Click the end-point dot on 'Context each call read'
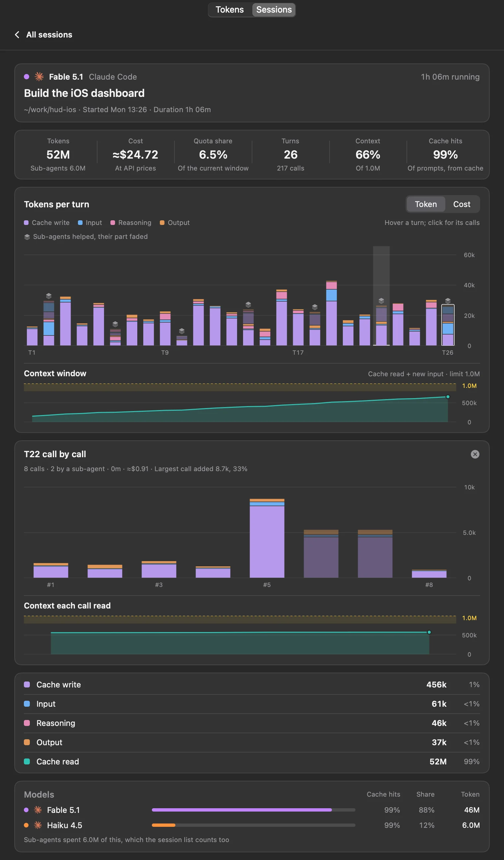504x860 pixels. (x=429, y=632)
